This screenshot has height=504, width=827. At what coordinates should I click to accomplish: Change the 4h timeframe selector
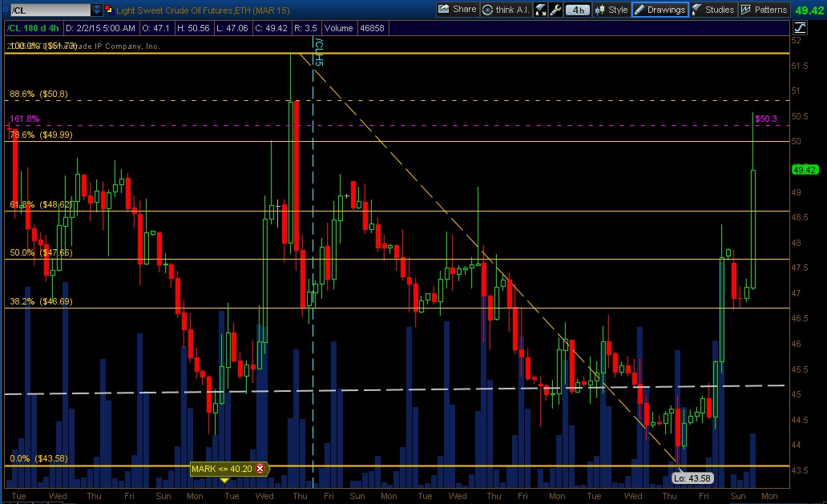578,10
